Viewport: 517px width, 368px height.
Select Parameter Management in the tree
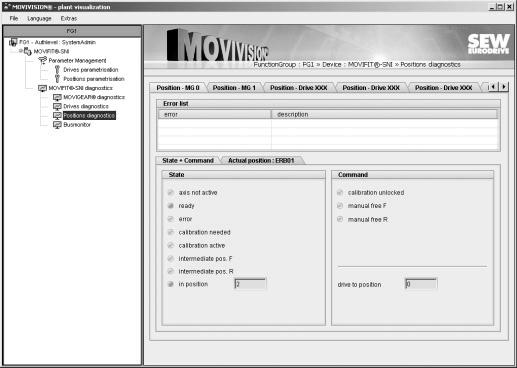[77, 60]
